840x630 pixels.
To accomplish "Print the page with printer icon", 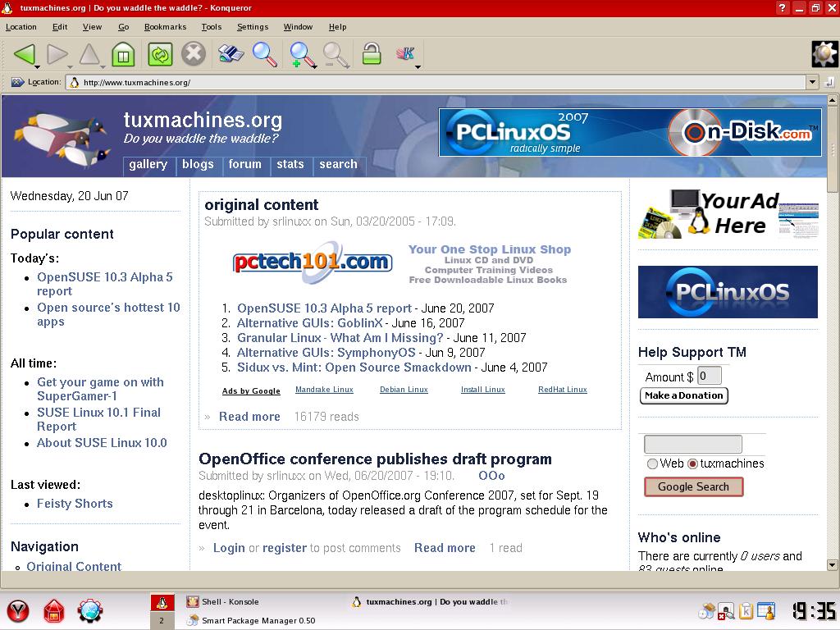I will click(231, 53).
